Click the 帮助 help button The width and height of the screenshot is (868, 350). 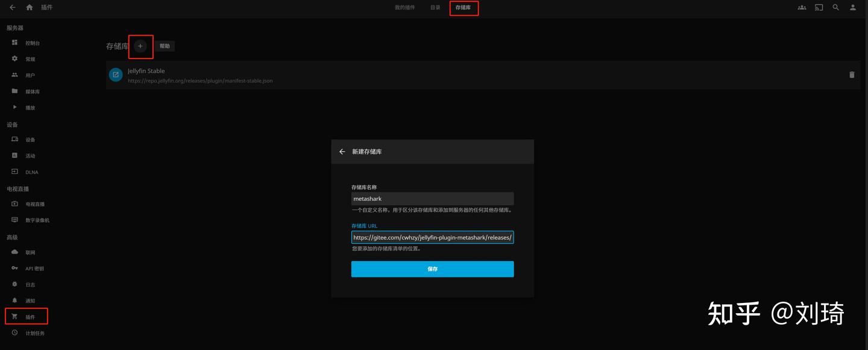[165, 46]
